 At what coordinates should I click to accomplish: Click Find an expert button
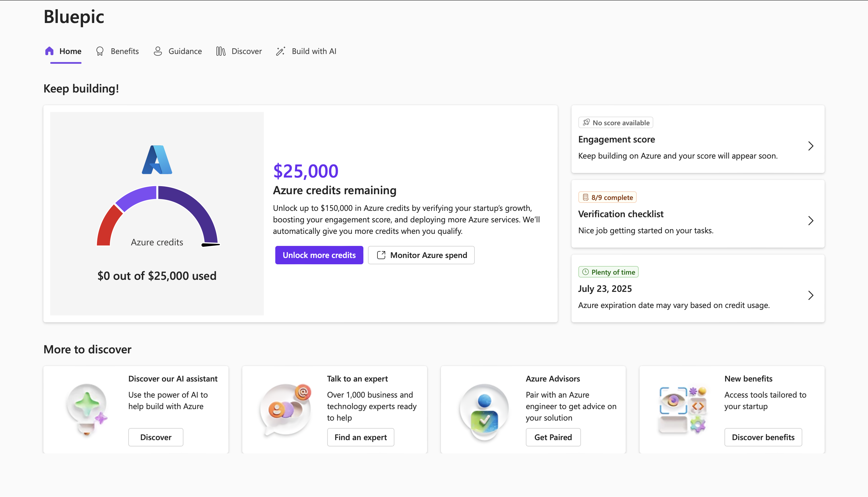(x=361, y=437)
